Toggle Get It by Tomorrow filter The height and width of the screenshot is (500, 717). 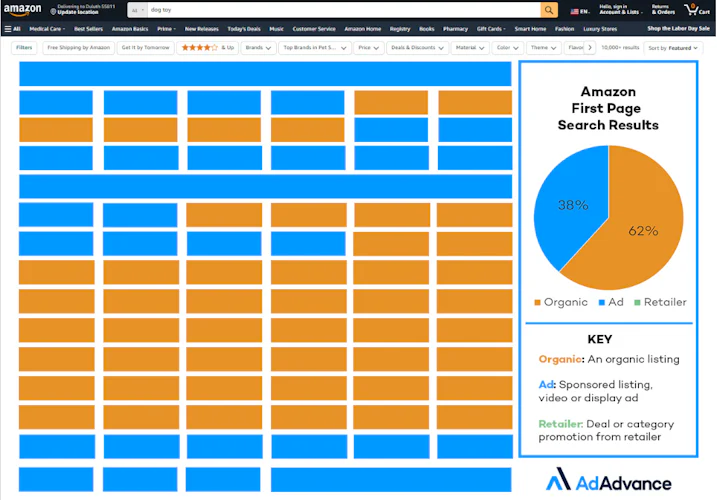[143, 48]
